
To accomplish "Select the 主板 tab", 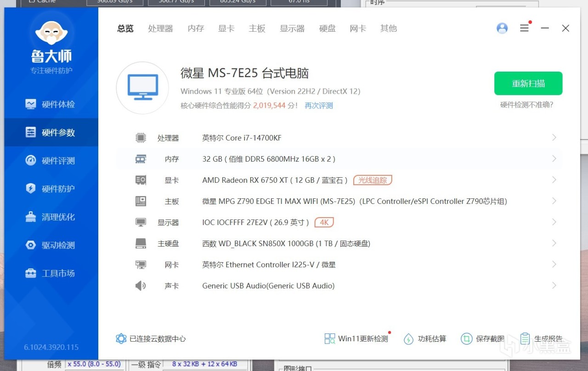I will (257, 28).
